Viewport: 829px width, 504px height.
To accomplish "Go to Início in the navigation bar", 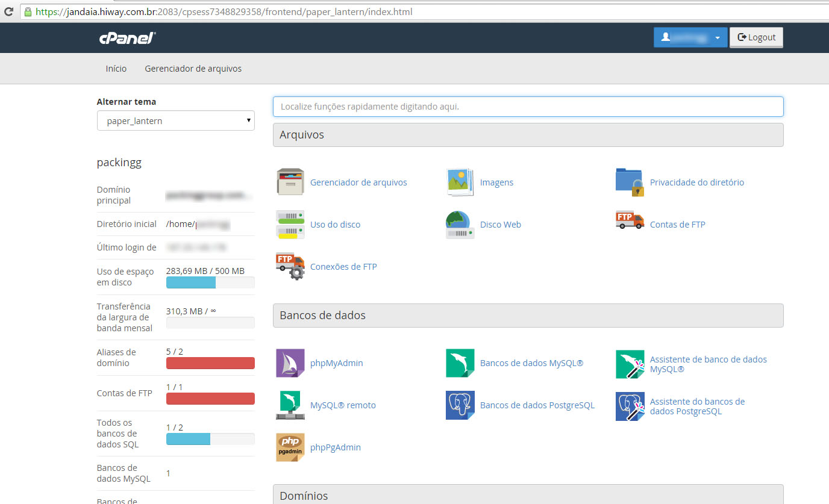I will click(116, 69).
